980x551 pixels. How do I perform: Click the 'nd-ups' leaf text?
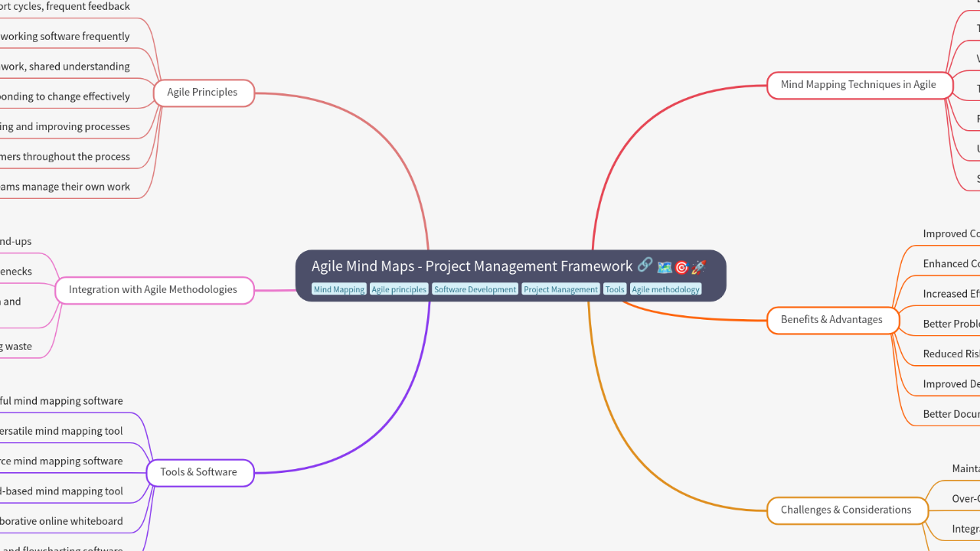(x=16, y=241)
